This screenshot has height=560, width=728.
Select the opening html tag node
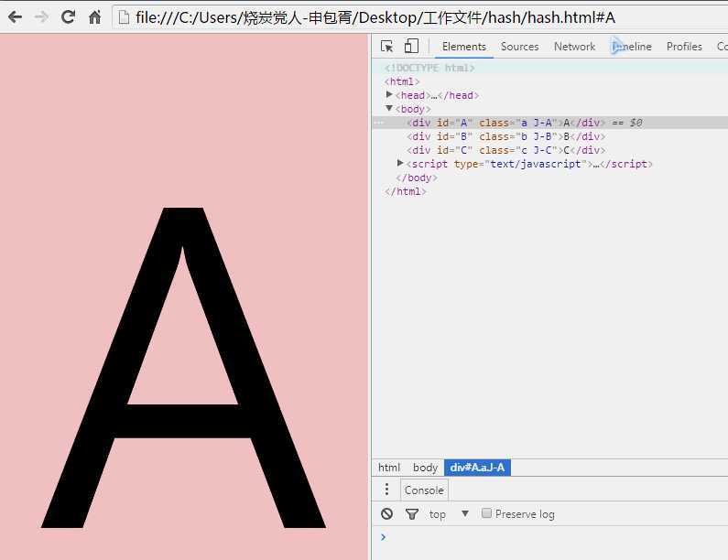coord(402,81)
